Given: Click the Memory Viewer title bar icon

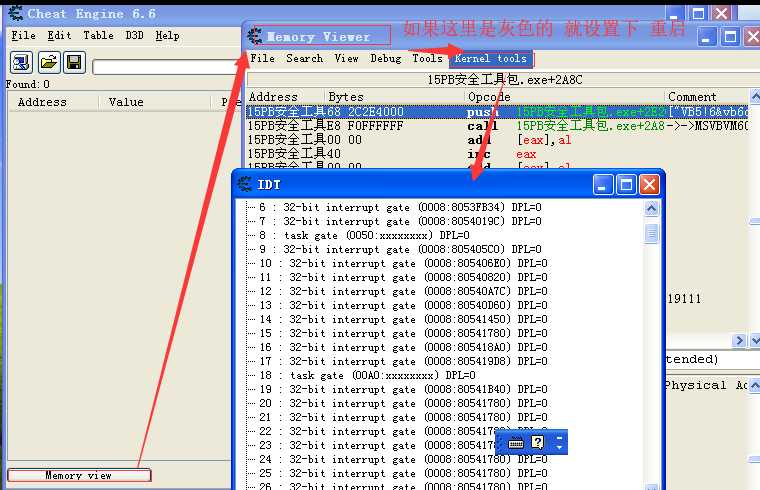Looking at the screenshot, I should (x=255, y=36).
